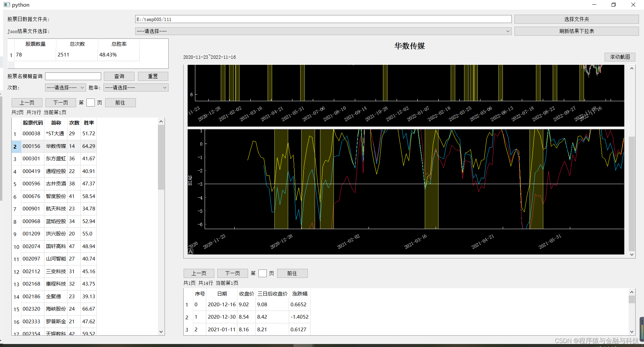
Task: Select the 惠程科技 row
Action: pyautogui.click(x=54, y=284)
